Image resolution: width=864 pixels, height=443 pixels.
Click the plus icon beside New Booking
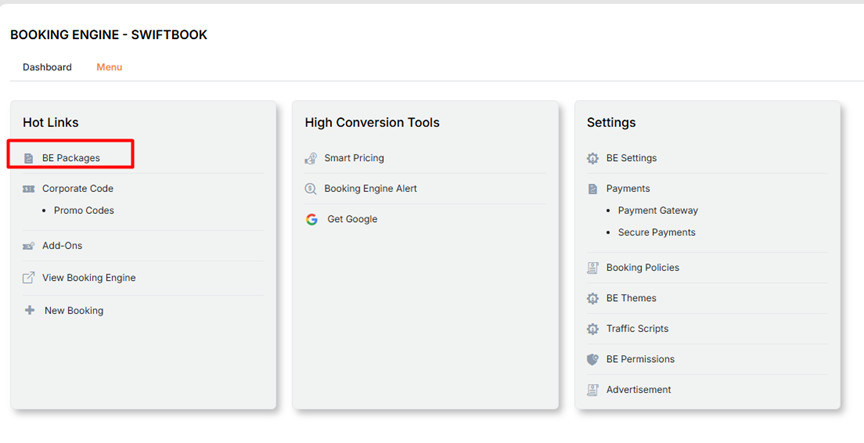[x=29, y=311]
